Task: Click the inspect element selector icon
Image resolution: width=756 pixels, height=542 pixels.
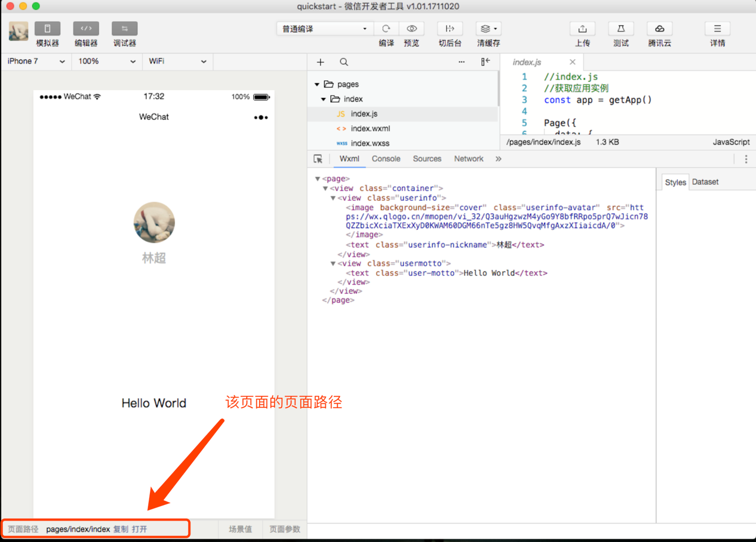Action: click(x=318, y=159)
